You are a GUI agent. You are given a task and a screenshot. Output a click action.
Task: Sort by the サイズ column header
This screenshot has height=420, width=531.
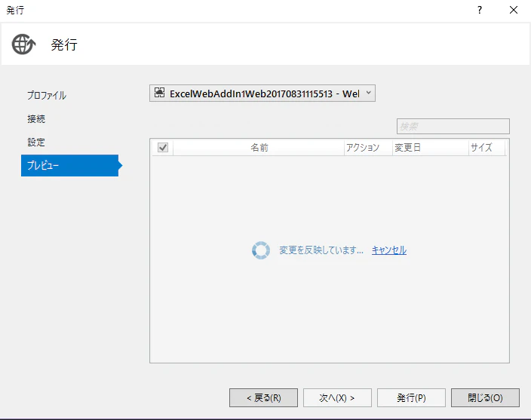[x=487, y=148]
